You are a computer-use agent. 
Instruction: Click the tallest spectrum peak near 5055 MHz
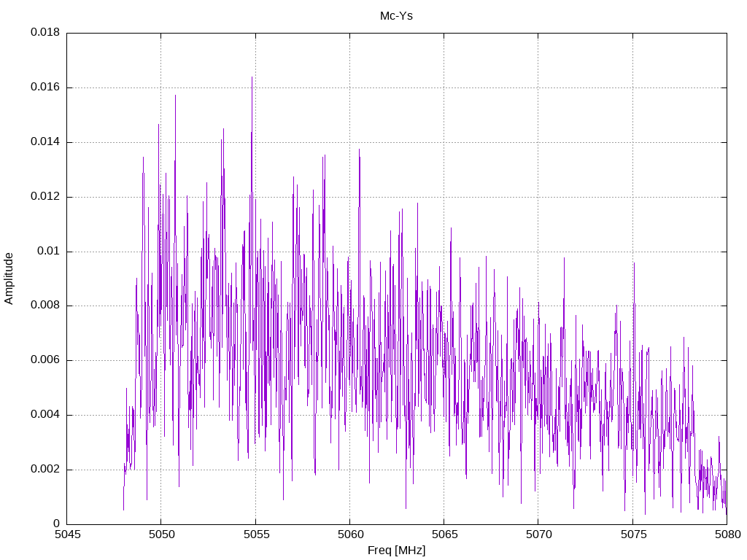click(252, 79)
